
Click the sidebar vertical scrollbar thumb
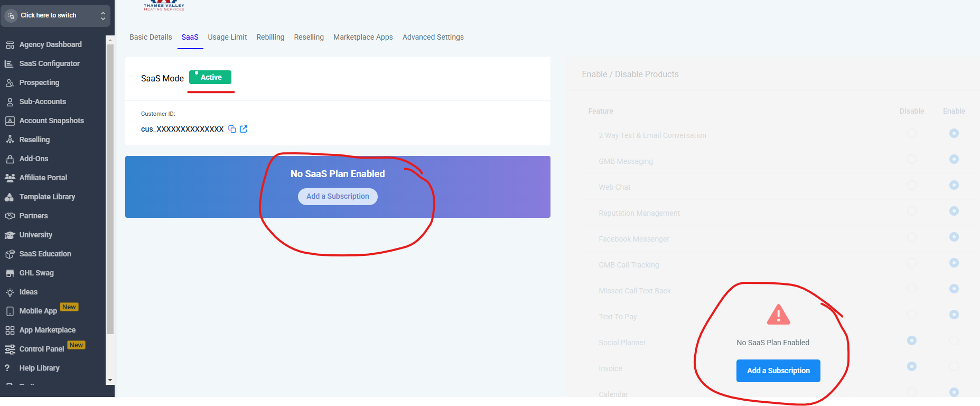110,189
